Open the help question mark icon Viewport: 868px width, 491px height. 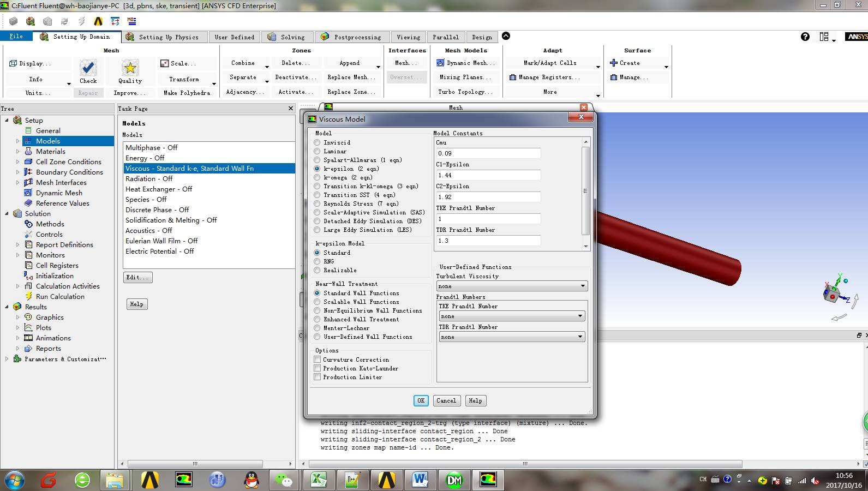tap(805, 37)
